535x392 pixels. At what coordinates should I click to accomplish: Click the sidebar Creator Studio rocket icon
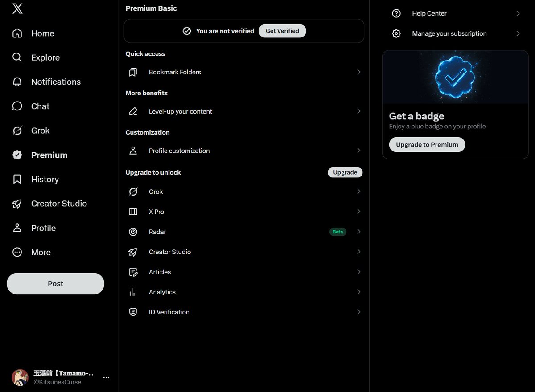[17, 204]
